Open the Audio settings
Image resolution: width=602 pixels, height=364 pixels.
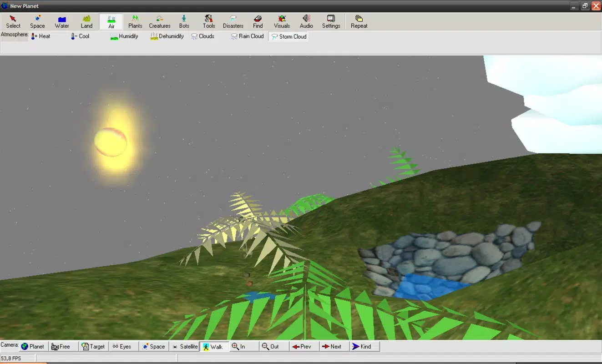click(x=306, y=22)
